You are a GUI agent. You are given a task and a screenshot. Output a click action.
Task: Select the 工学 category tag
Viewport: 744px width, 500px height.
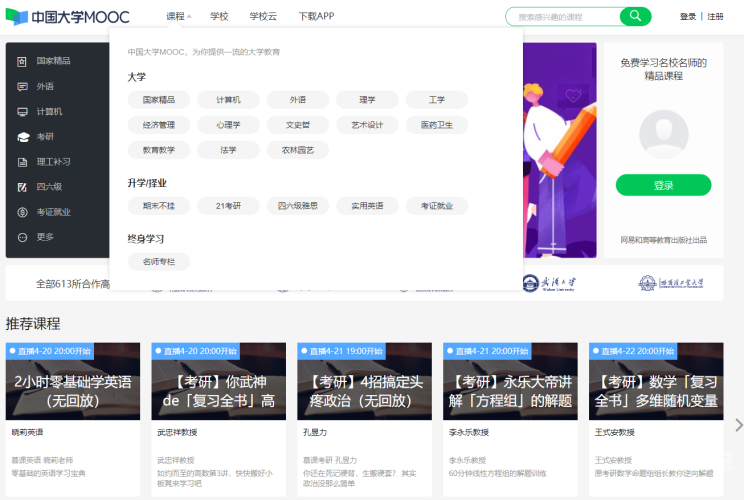pyautogui.click(x=437, y=100)
